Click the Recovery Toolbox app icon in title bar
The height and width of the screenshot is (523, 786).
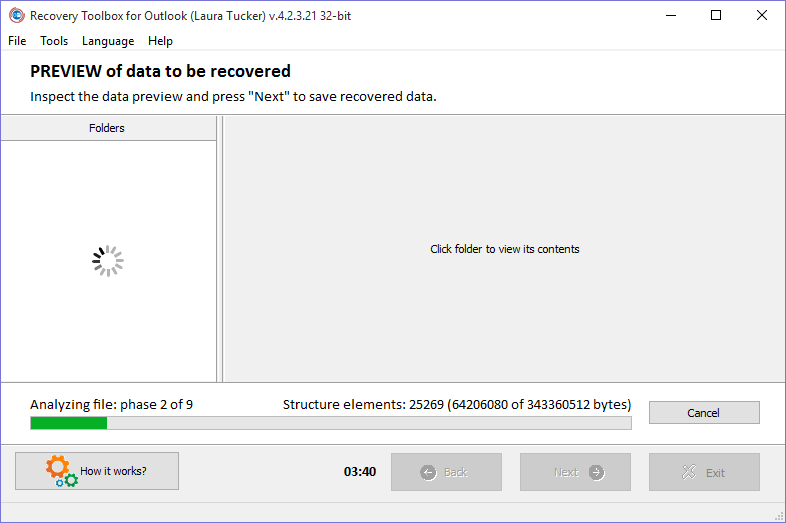tap(17, 16)
